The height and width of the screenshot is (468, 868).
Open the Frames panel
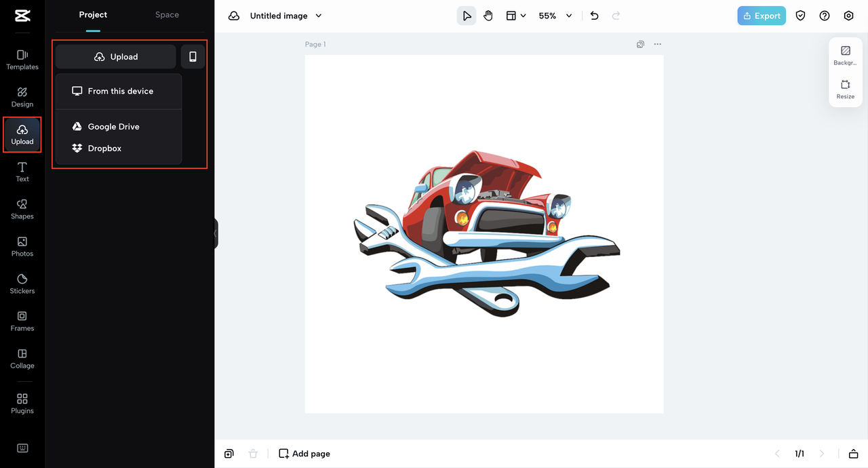click(x=22, y=321)
